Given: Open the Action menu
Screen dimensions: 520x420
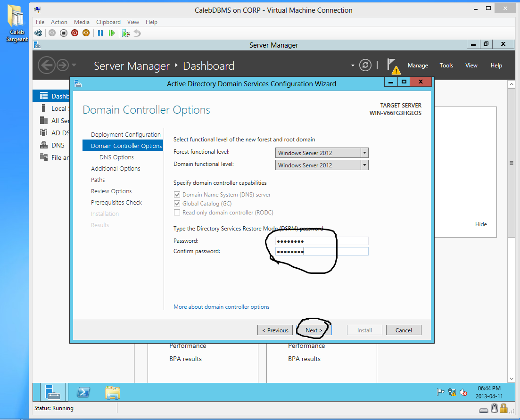Looking at the screenshot, I should click(x=59, y=22).
